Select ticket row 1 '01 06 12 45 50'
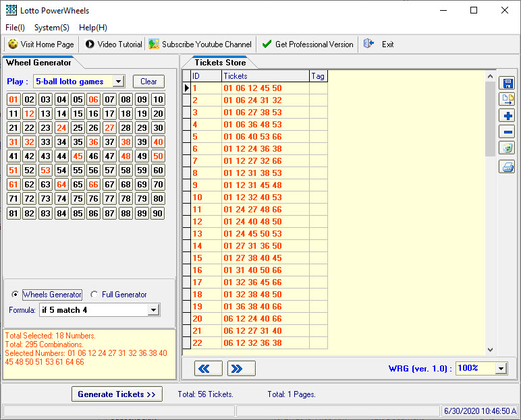This screenshot has height=420, width=521. click(x=255, y=88)
